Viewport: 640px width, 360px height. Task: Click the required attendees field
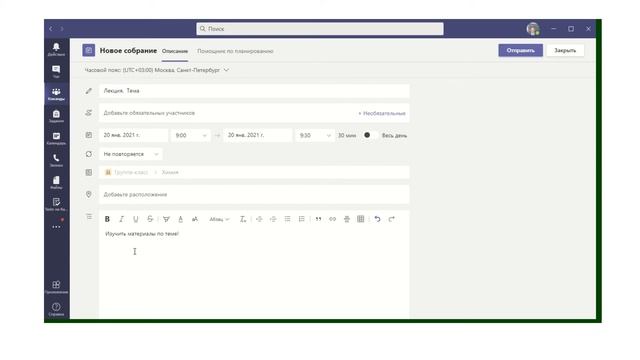227,113
